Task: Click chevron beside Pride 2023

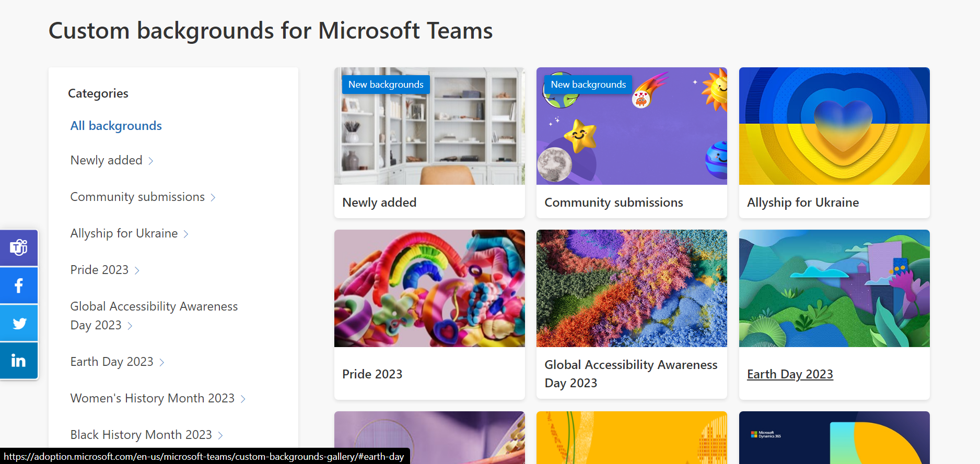Action: point(137,271)
